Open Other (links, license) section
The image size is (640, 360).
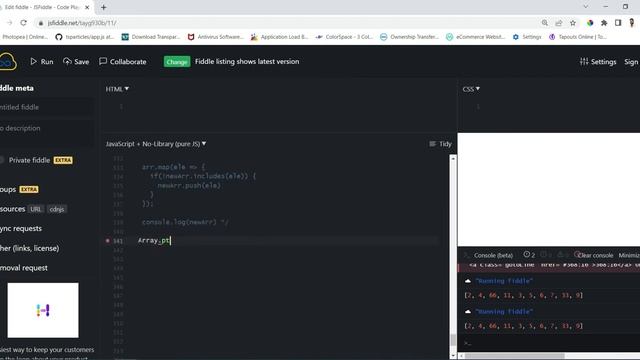[29, 248]
